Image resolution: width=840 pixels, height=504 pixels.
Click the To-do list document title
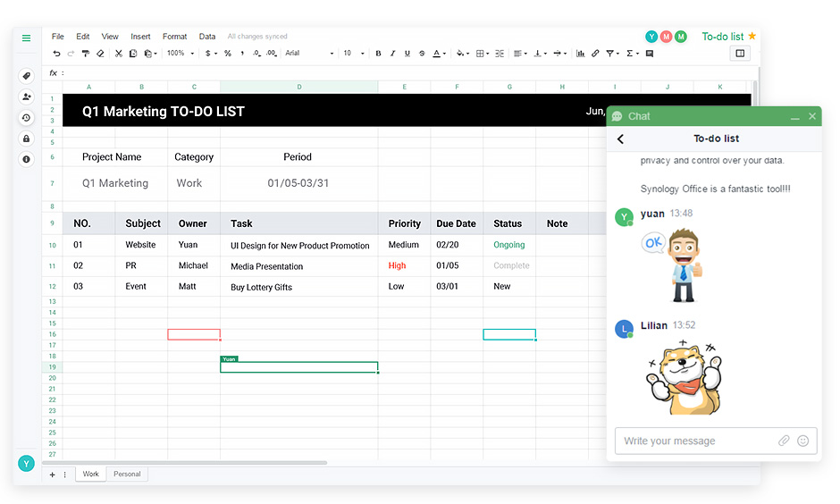[722, 37]
